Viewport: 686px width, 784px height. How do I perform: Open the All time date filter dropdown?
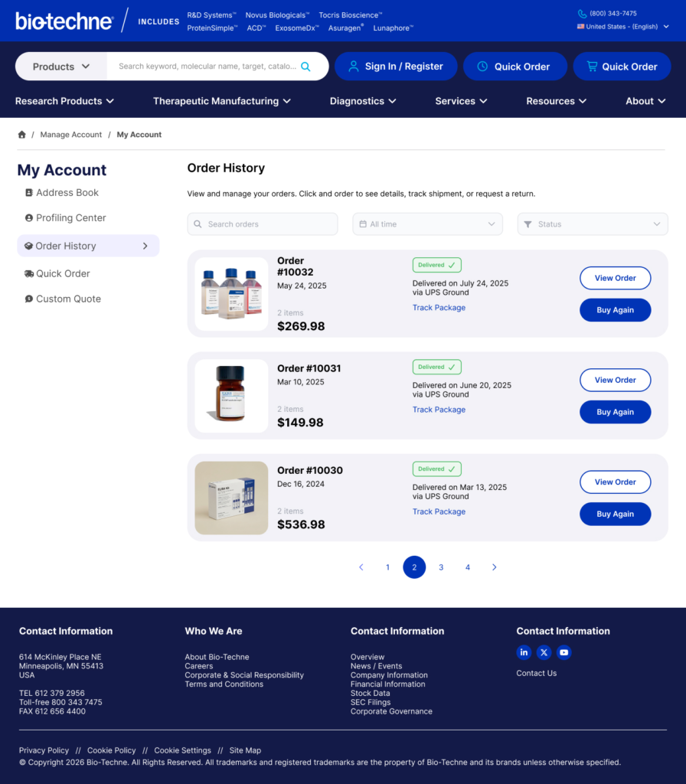click(x=427, y=224)
